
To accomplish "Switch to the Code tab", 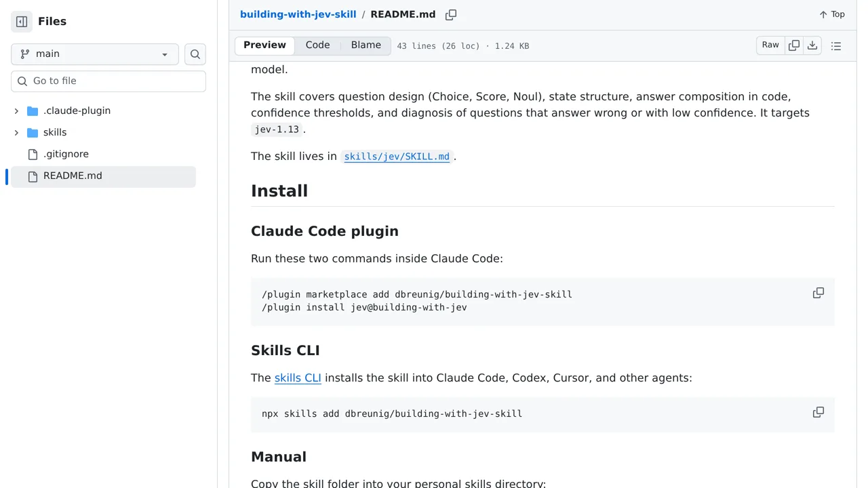I will tap(317, 45).
